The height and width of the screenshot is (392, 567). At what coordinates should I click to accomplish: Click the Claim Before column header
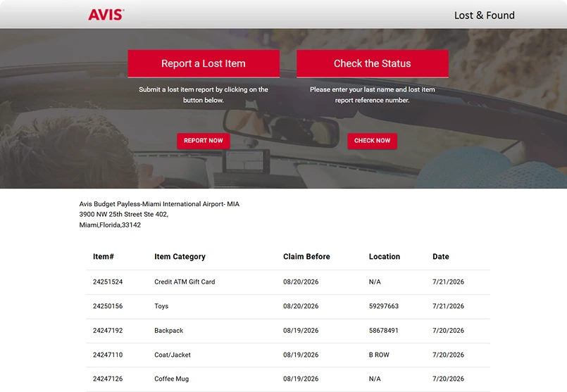point(306,256)
